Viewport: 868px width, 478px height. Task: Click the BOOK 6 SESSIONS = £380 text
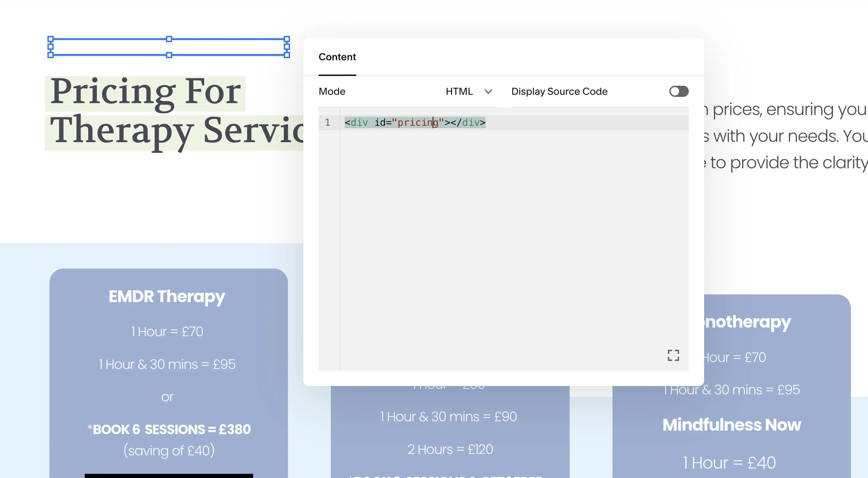click(x=169, y=429)
